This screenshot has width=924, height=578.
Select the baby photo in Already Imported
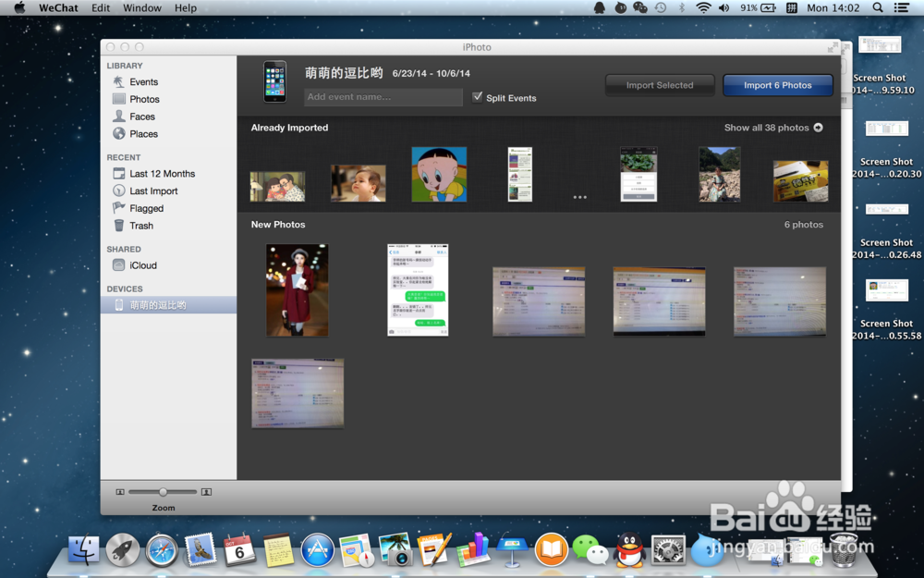(x=359, y=183)
